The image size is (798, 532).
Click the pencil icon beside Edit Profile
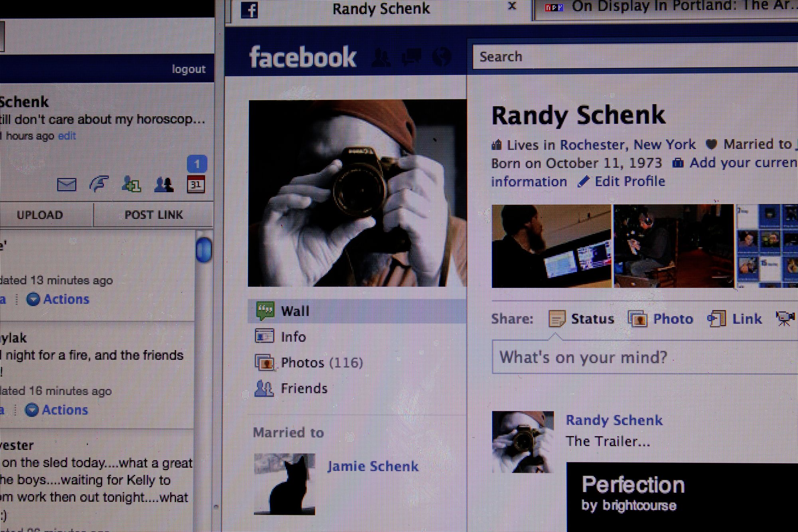click(583, 182)
